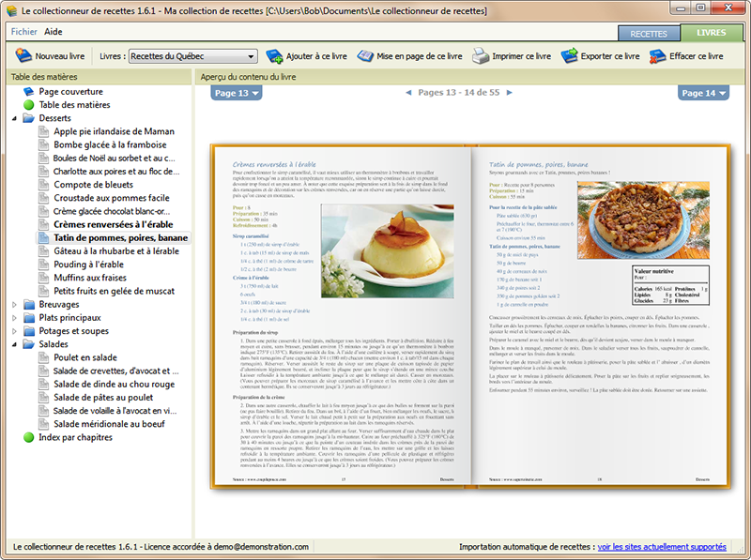Click the Exporter ce livre icon
Image resolution: width=751 pixels, height=560 pixels.
pos(570,56)
